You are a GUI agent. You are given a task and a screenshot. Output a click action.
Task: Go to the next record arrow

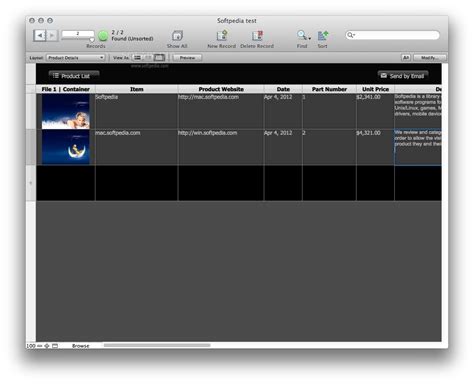(x=52, y=35)
